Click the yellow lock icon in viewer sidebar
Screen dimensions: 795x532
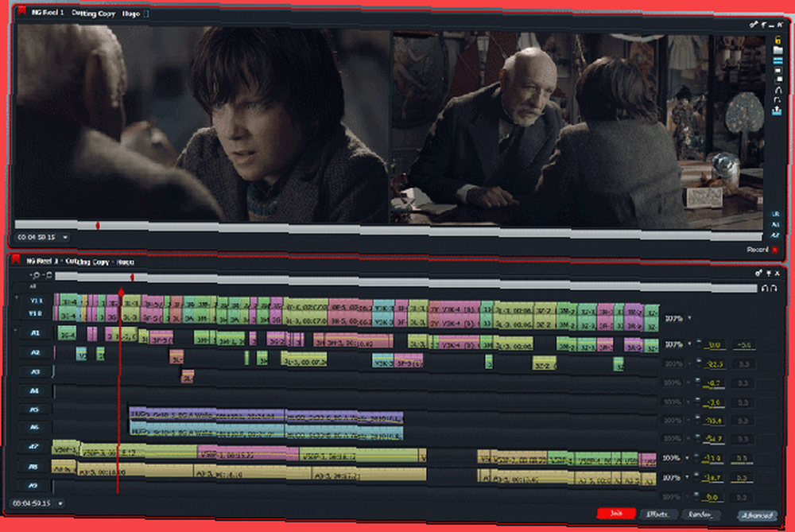pos(778,40)
